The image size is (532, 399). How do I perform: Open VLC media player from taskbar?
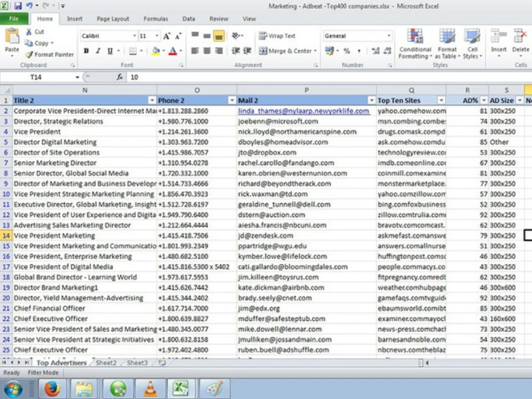coord(151,388)
